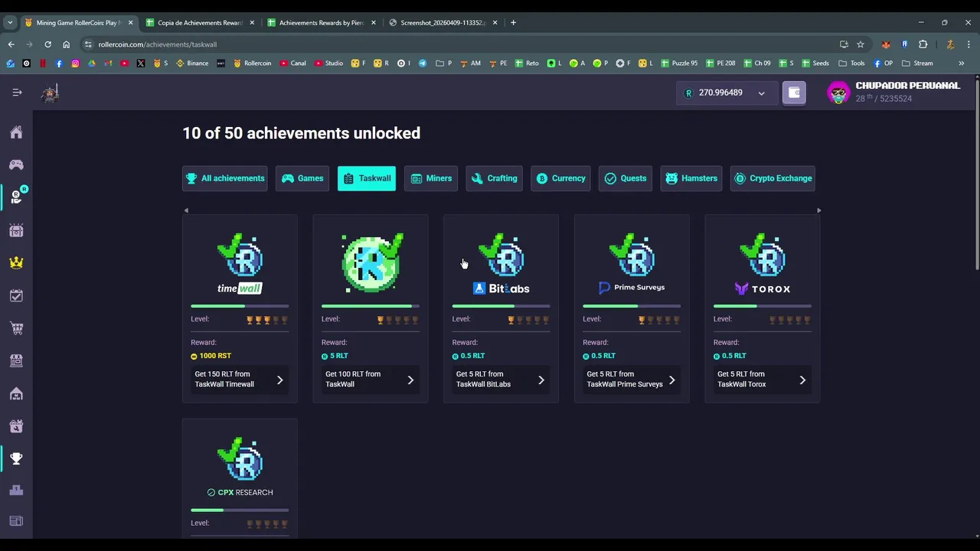Select the All achievements filter
The width and height of the screenshot is (980, 551).
tap(225, 178)
